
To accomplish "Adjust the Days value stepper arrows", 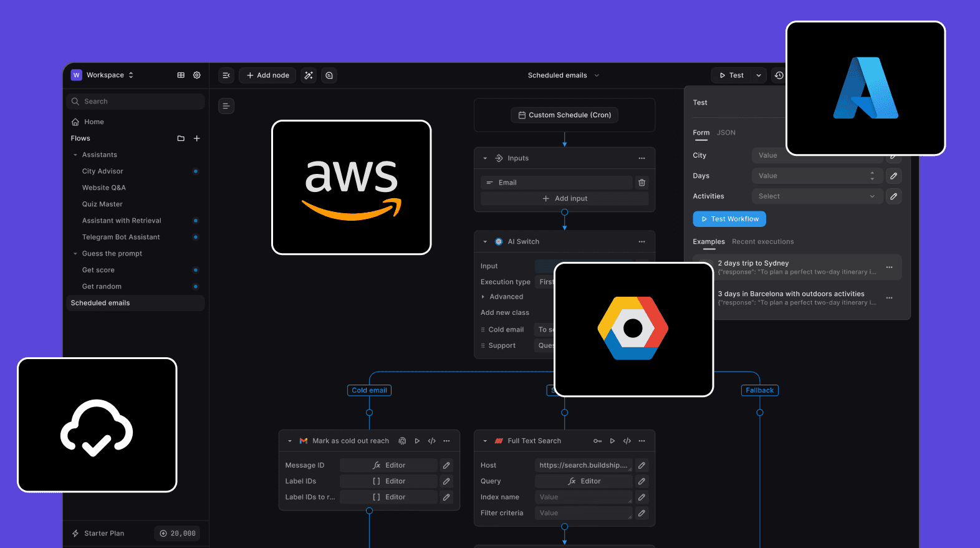I will coord(872,176).
